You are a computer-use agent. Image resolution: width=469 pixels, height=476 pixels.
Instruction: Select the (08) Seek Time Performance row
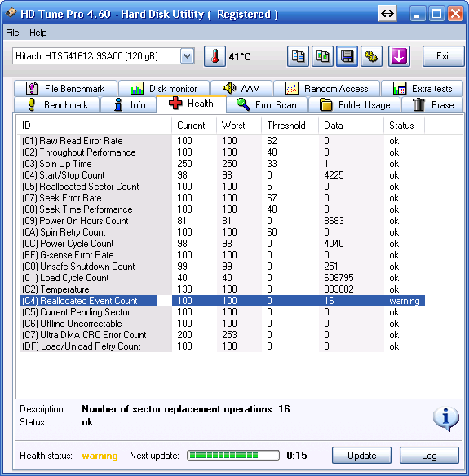click(223, 209)
